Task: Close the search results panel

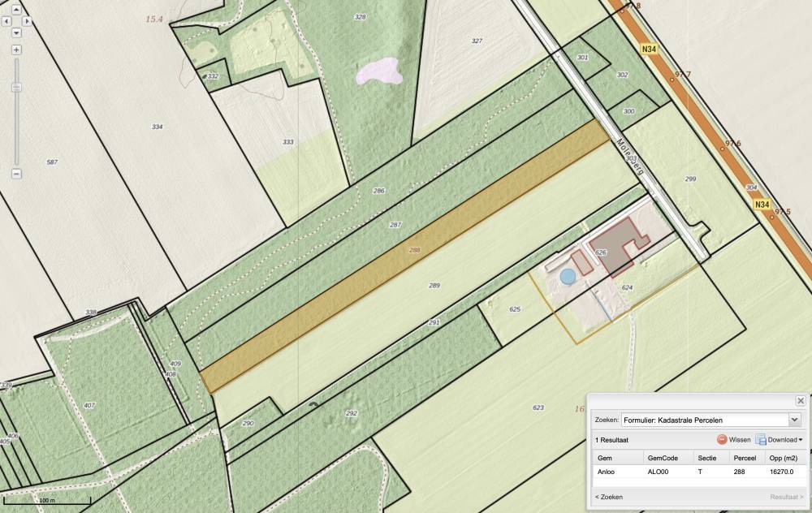Action: click(801, 401)
